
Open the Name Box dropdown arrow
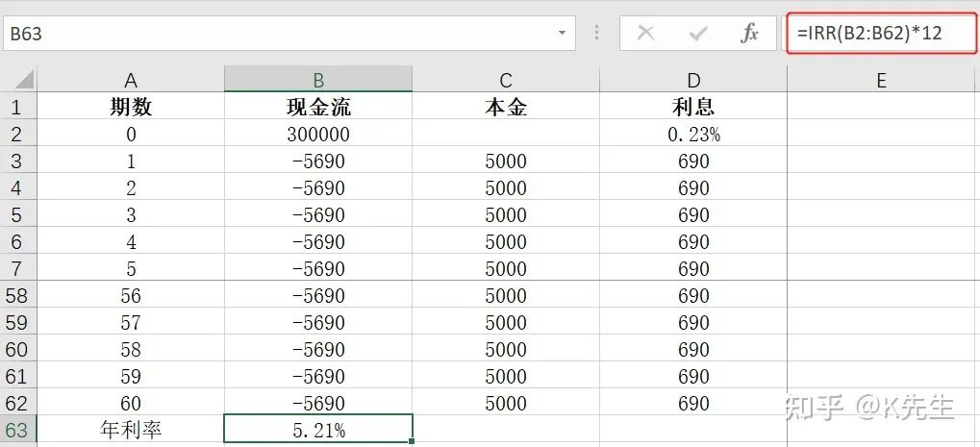pyautogui.click(x=562, y=33)
